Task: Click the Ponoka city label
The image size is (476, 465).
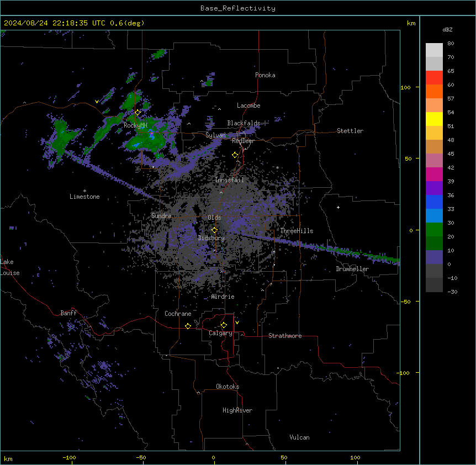Action: pos(265,75)
